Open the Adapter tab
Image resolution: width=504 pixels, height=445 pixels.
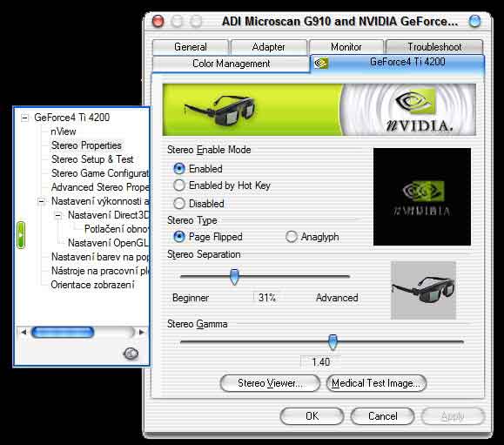pyautogui.click(x=268, y=47)
